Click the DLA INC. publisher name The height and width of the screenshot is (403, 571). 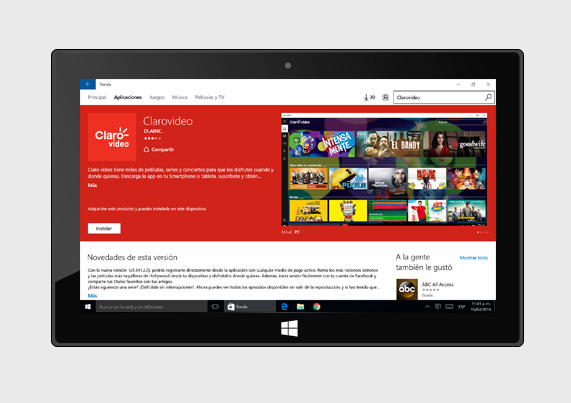click(x=153, y=131)
